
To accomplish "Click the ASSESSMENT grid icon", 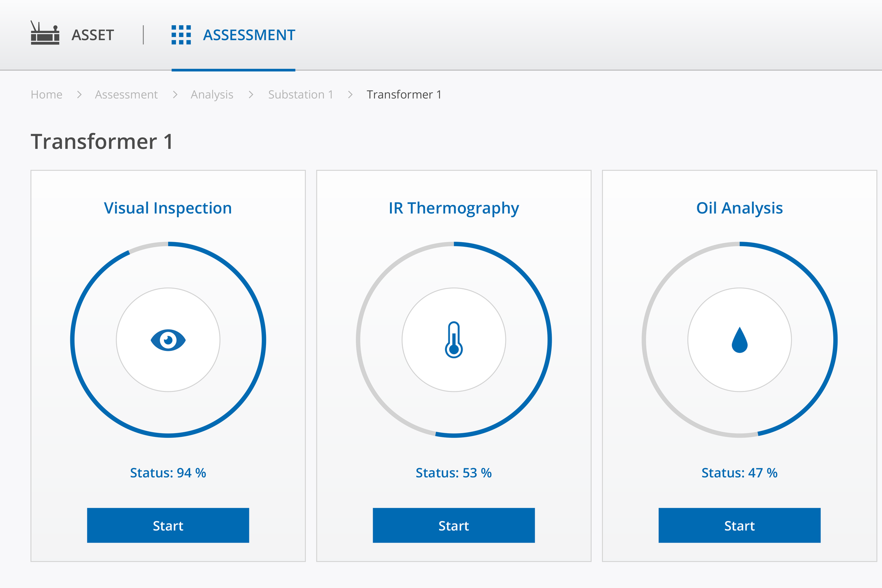I will click(181, 35).
